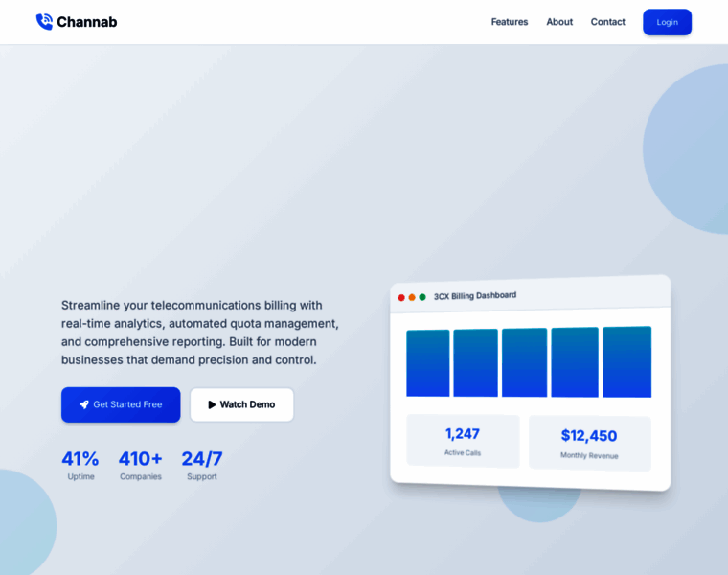Click the 24/7 Support statistic

[x=202, y=465]
